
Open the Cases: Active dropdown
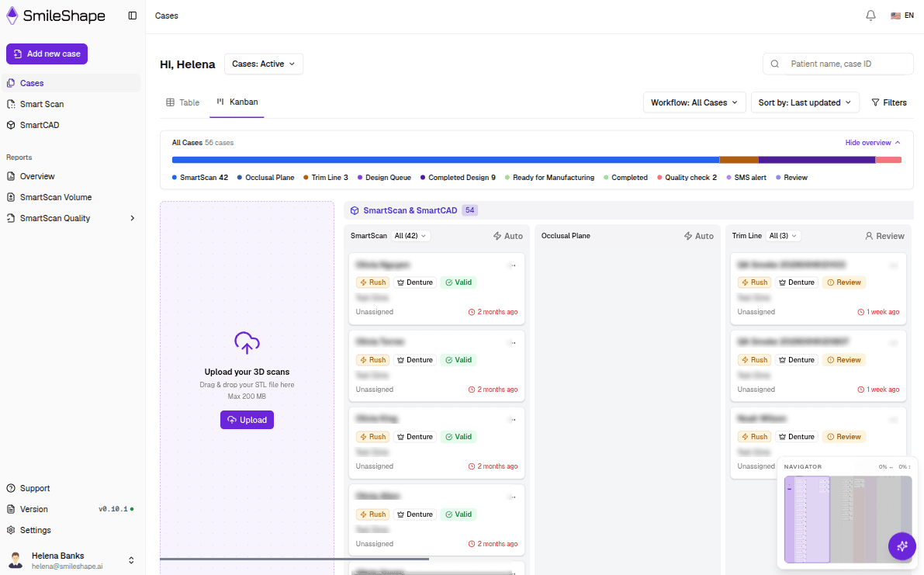(264, 64)
